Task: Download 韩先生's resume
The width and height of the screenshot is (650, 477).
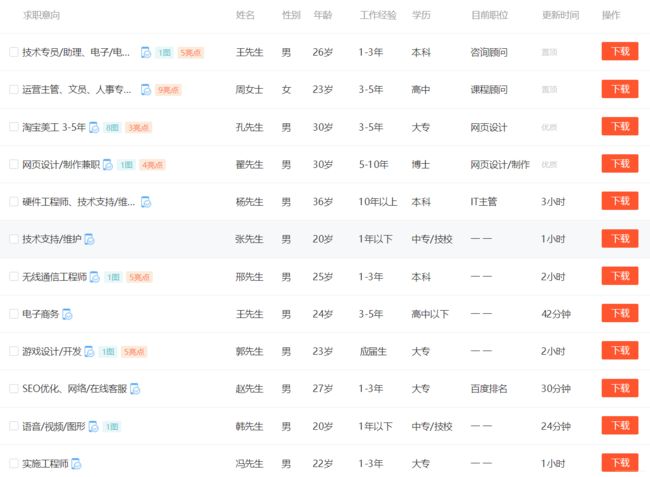Action: pyautogui.click(x=620, y=425)
